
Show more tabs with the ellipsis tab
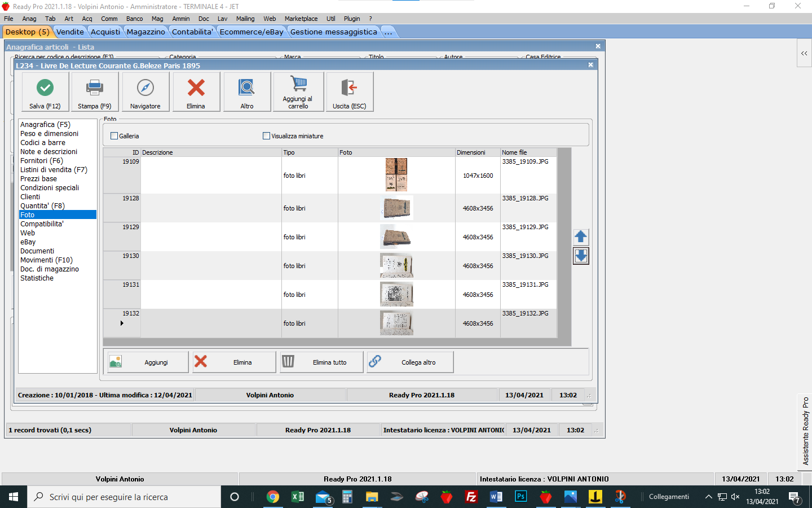click(389, 32)
